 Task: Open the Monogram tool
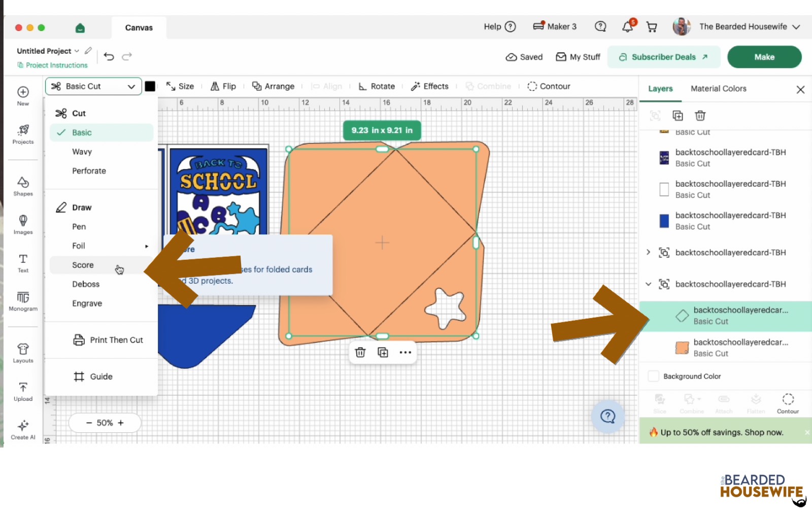click(23, 301)
